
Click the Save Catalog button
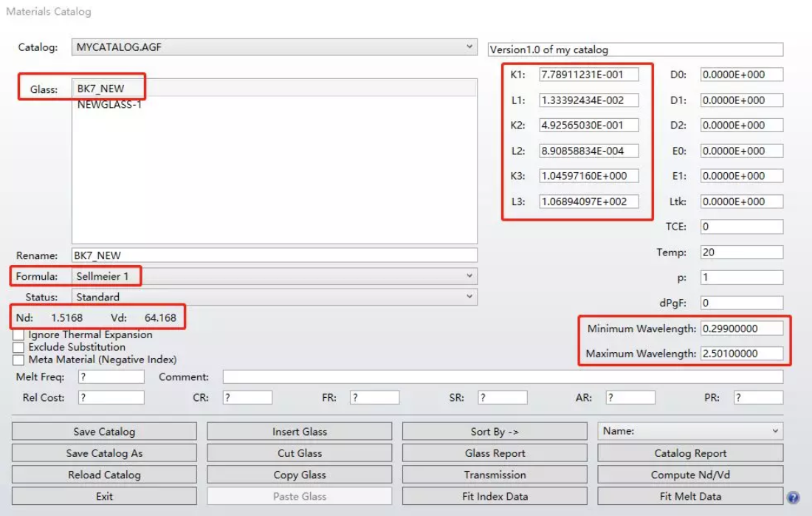pos(104,432)
